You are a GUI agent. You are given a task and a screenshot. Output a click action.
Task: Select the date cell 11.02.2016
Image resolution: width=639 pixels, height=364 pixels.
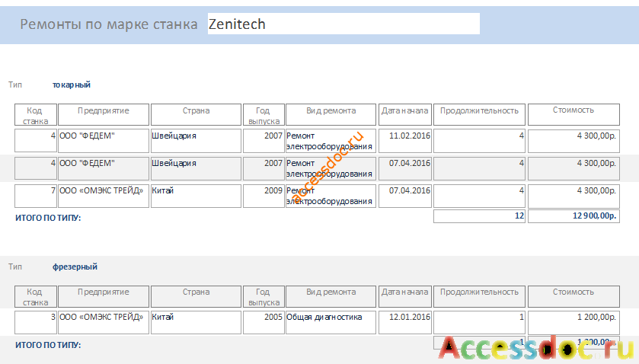tap(405, 141)
